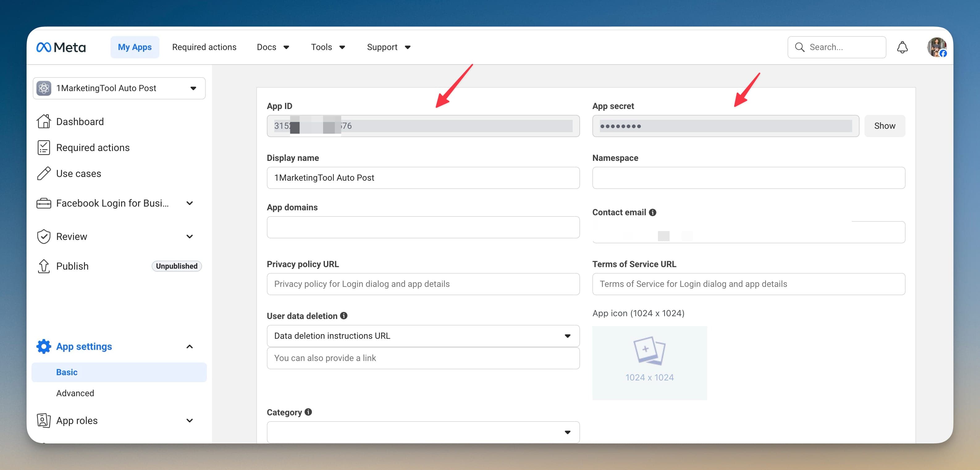The width and height of the screenshot is (980, 470).
Task: Open the user profile avatar menu
Action: click(x=937, y=47)
